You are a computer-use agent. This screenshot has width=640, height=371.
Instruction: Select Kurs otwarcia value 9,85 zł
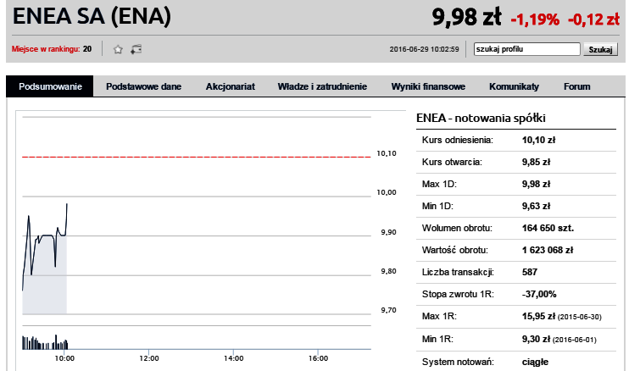click(x=536, y=162)
